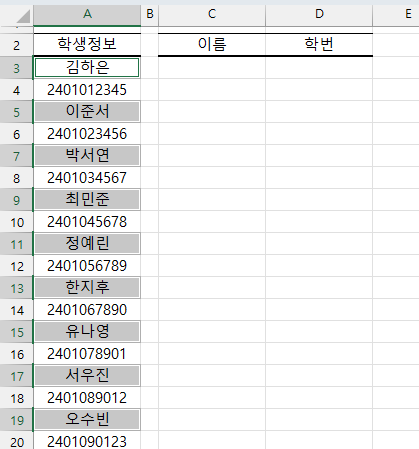Select column A header
Image resolution: width=419 pixels, height=449 pixels.
point(87,14)
